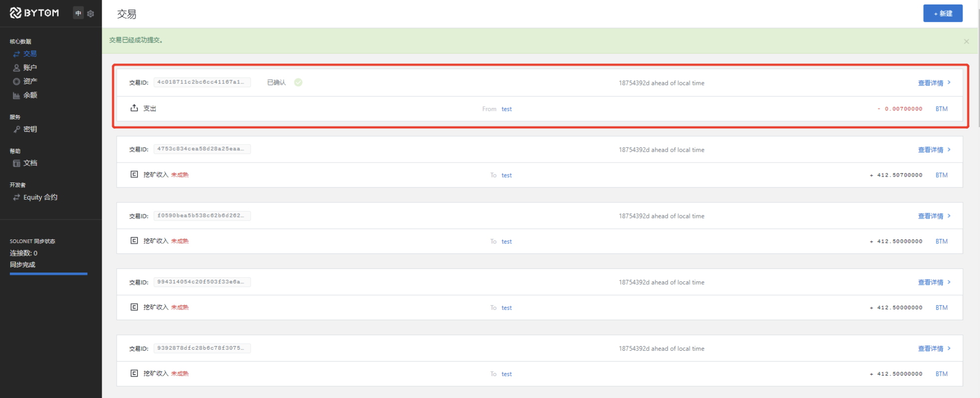Open settings via the gear icon
Screen dimensions: 980x398
91,13
